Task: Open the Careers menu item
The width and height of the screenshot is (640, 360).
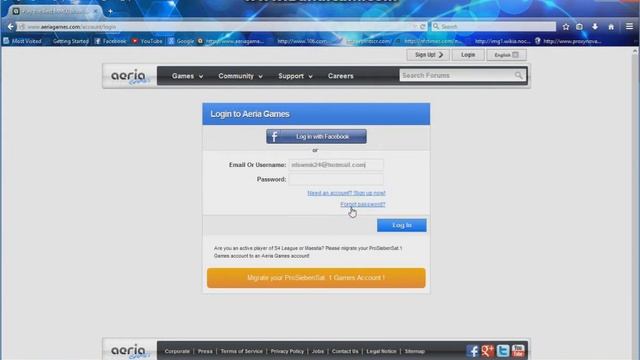Action: click(340, 76)
